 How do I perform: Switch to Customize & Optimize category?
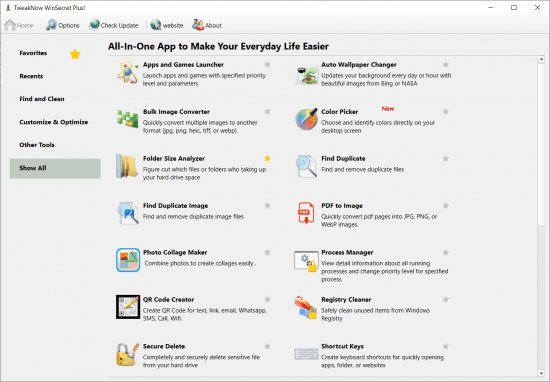coord(54,122)
